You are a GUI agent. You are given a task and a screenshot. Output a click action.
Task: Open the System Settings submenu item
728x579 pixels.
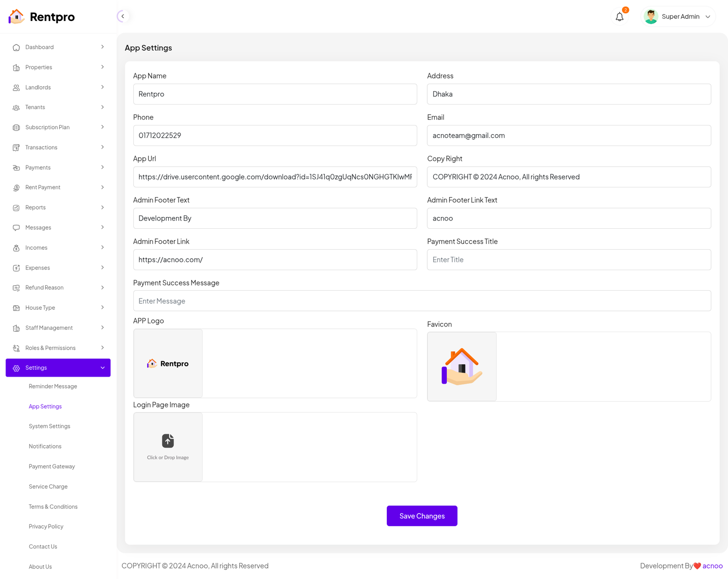tap(50, 426)
